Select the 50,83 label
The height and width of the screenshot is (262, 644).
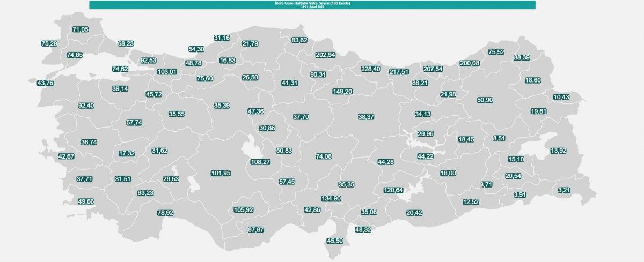coord(284,151)
